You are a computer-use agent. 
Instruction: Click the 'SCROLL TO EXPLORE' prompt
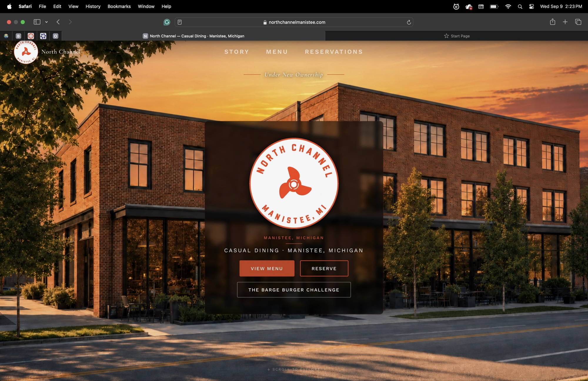[x=294, y=369]
